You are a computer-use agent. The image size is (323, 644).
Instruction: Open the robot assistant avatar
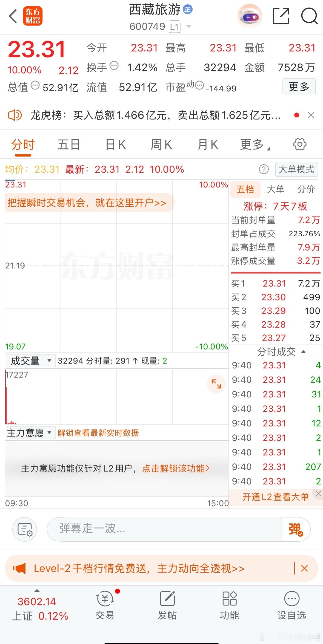pyautogui.click(x=249, y=16)
